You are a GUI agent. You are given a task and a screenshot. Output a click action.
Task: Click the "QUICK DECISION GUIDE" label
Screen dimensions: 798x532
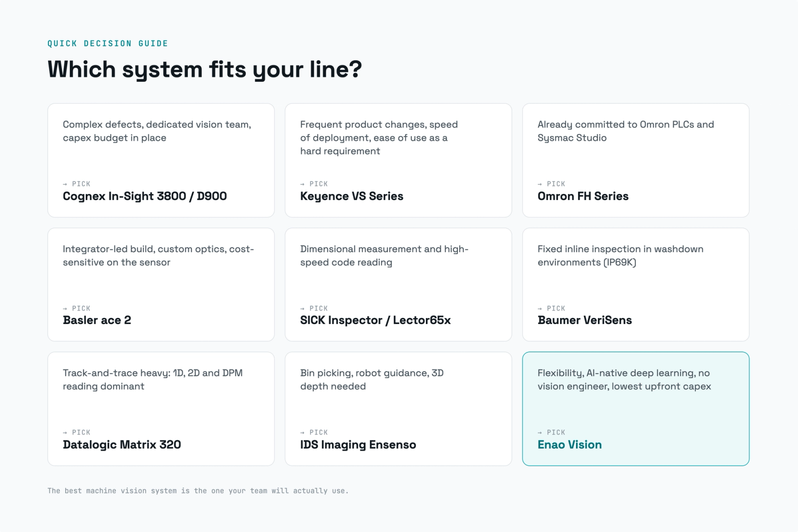108,43
